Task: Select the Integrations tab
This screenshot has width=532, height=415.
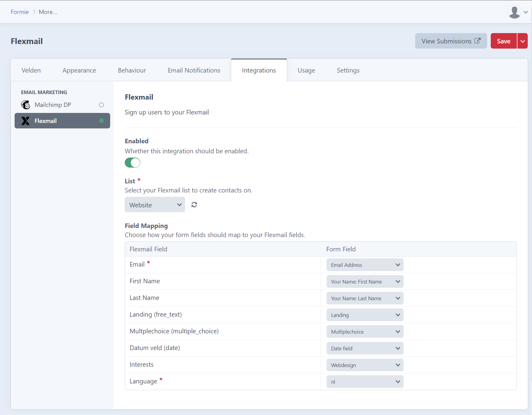Action: (x=259, y=70)
